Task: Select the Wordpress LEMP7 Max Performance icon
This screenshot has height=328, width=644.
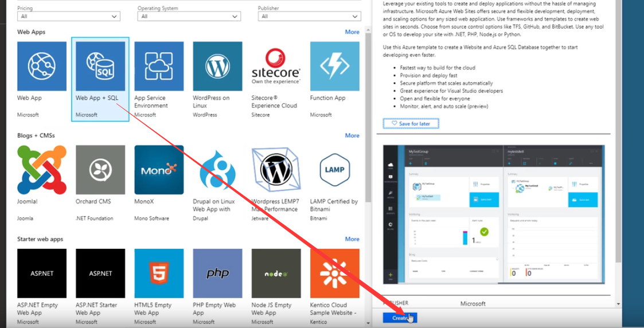Action: 276,170
